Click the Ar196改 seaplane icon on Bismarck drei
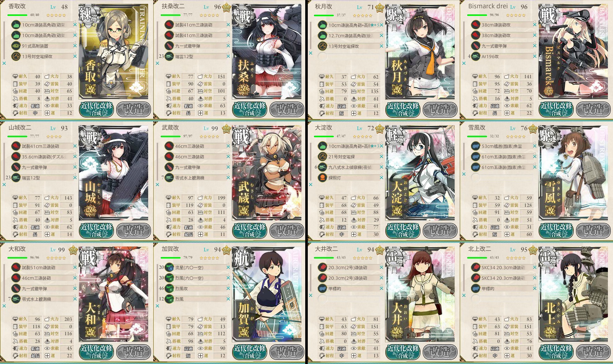613x364 pixels. click(476, 57)
